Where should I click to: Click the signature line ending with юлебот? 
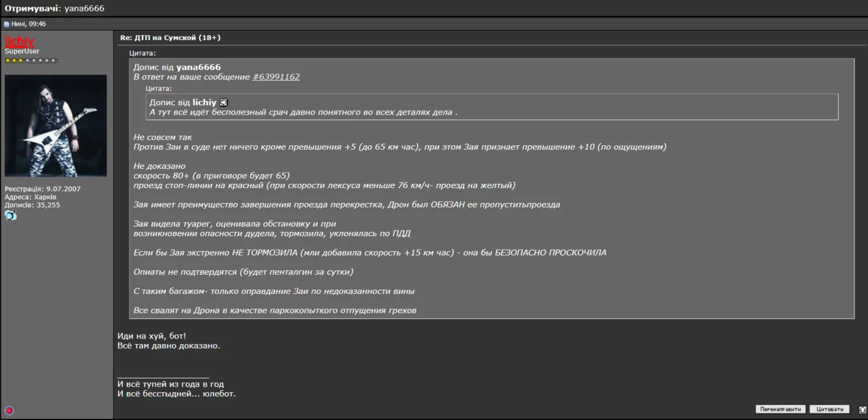(x=176, y=394)
